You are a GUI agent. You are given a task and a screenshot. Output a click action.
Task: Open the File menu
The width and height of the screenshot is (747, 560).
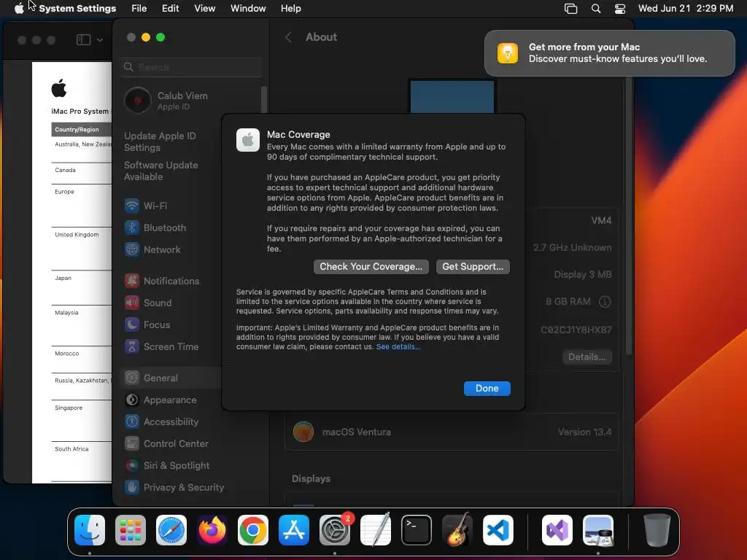[x=139, y=9]
